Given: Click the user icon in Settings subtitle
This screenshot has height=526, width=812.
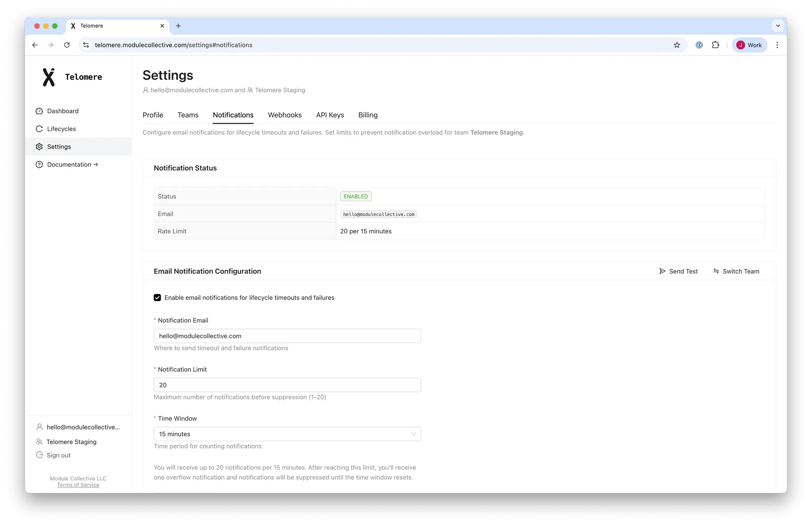Looking at the screenshot, I should point(146,90).
